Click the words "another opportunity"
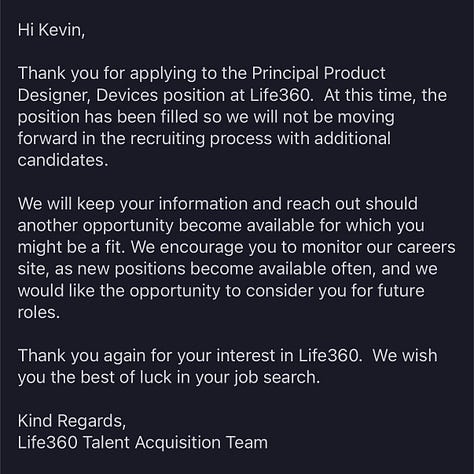The height and width of the screenshot is (474, 474). click(x=95, y=226)
